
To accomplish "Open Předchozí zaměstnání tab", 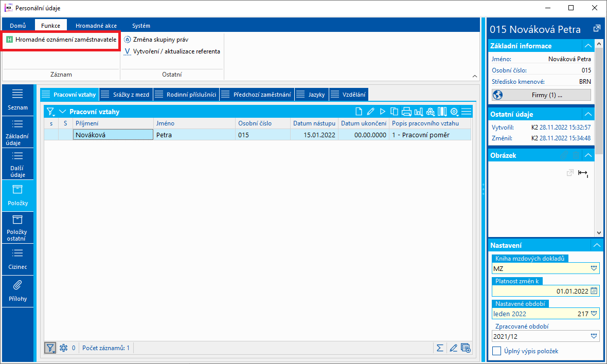I will pyautogui.click(x=257, y=95).
